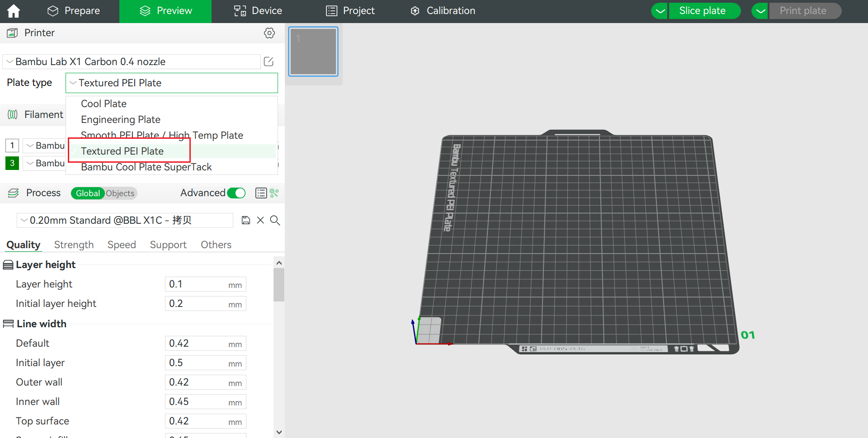Image resolution: width=868 pixels, height=438 pixels.
Task: Click the Outer wall width field
Action: click(205, 382)
